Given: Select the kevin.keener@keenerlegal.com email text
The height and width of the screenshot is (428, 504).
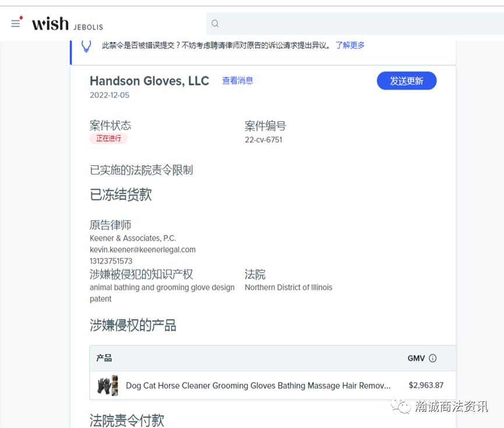Looking at the screenshot, I should coord(142,250).
